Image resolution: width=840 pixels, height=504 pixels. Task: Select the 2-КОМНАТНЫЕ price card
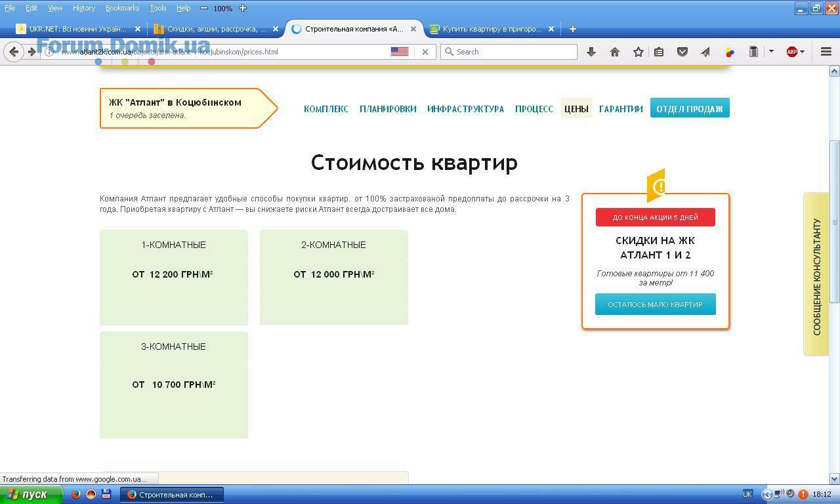click(x=334, y=277)
